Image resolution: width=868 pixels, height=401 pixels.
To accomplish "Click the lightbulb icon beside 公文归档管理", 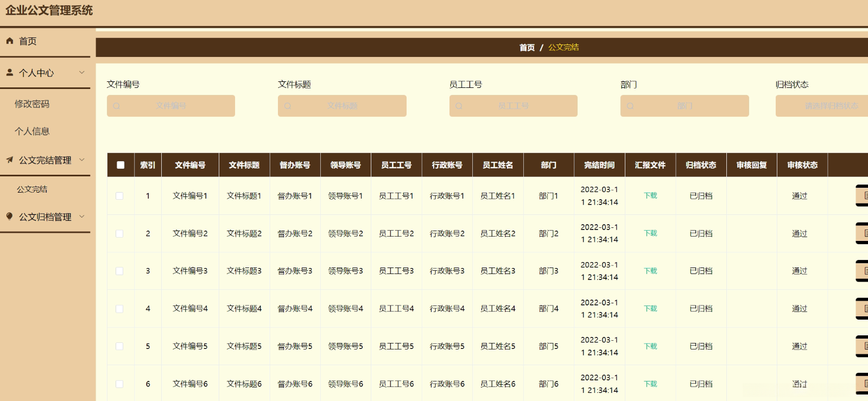I will tap(9, 216).
